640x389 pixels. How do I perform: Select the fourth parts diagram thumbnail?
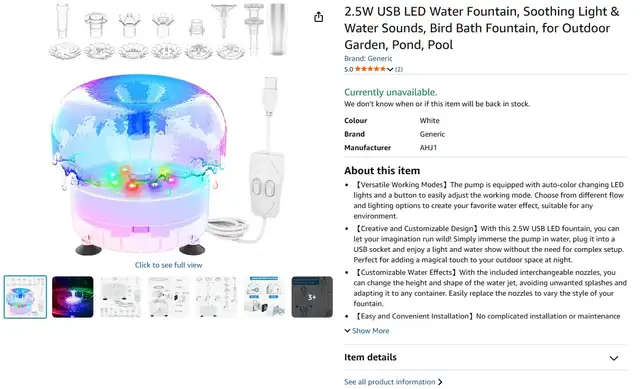click(x=169, y=297)
